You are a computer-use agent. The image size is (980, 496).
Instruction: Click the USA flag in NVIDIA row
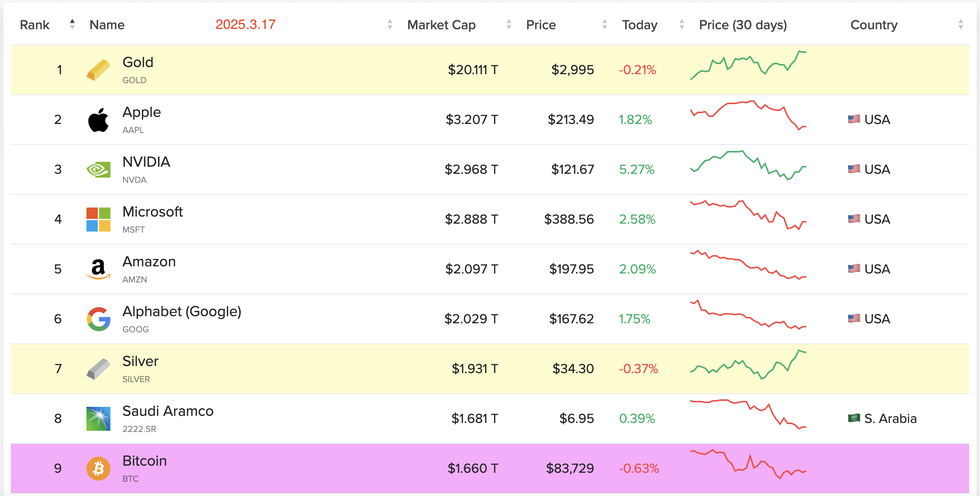[854, 169]
